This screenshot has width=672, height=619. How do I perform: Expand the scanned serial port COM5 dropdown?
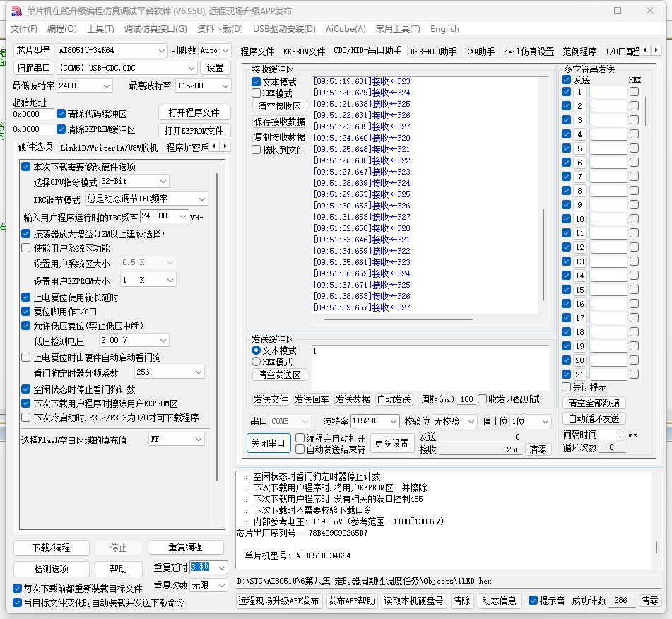191,68
